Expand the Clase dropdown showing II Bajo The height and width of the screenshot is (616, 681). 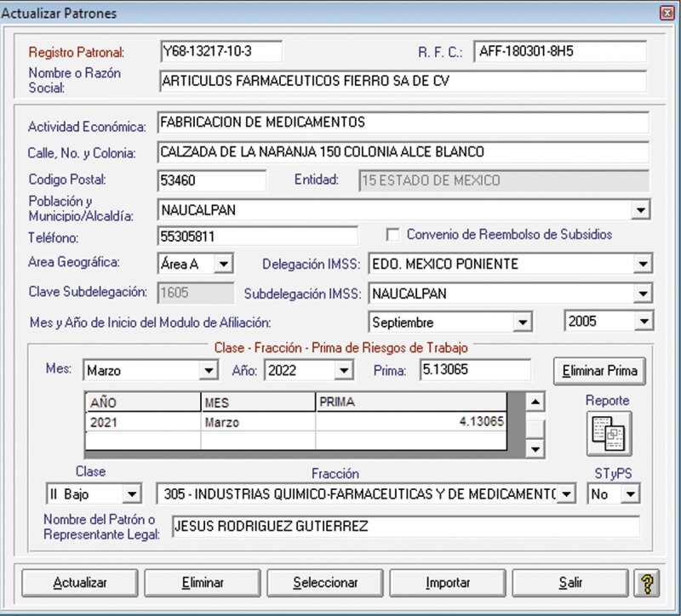pyautogui.click(x=132, y=494)
